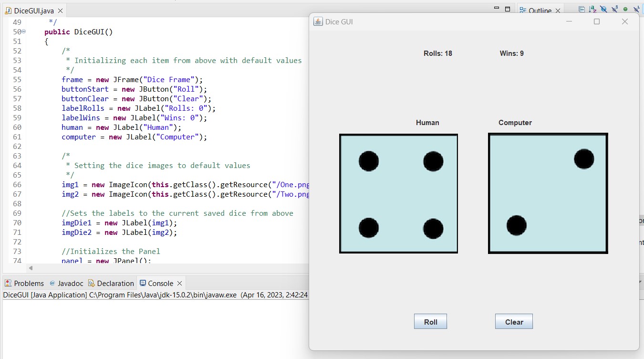This screenshot has height=359, width=644.
Task: Open the Declaration tab
Action: pos(111,283)
